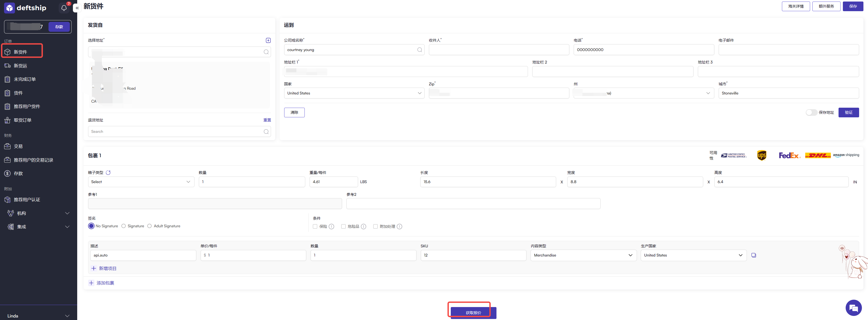Open the 生产国家 United States dropdown
Viewport: 868px width, 320px height.
pyautogui.click(x=694, y=255)
